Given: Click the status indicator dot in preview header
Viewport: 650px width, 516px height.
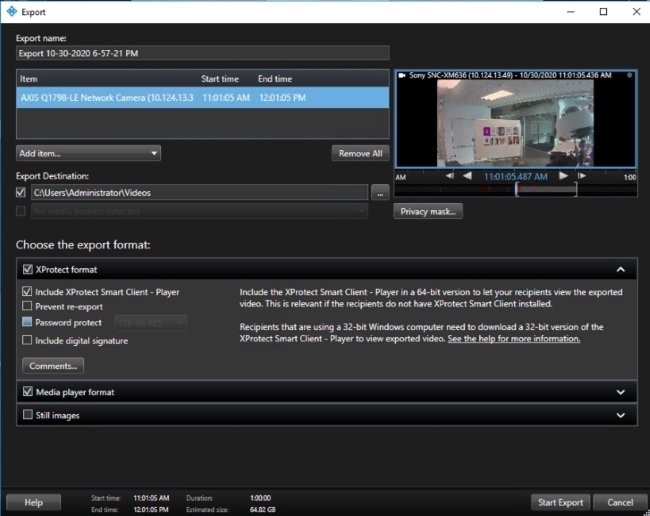Looking at the screenshot, I should point(630,75).
